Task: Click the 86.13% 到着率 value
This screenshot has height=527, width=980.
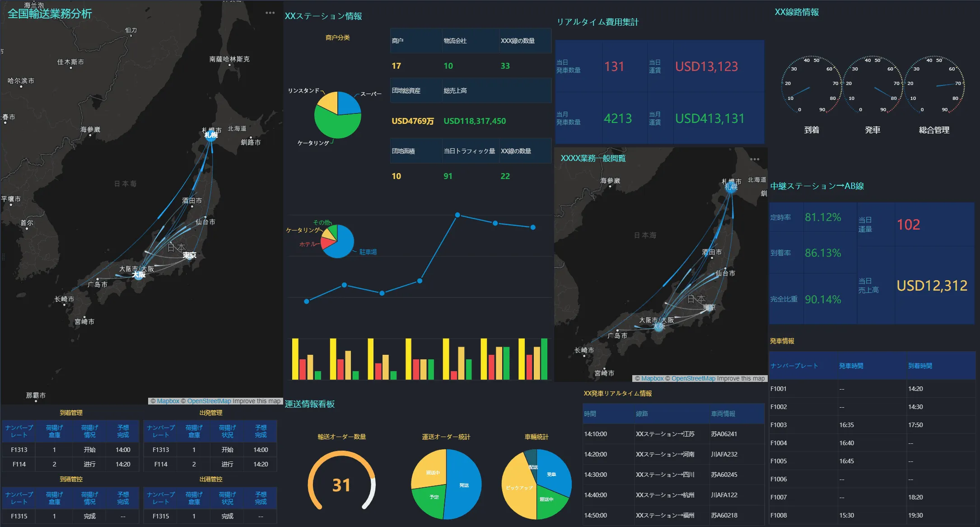Action: (x=823, y=253)
